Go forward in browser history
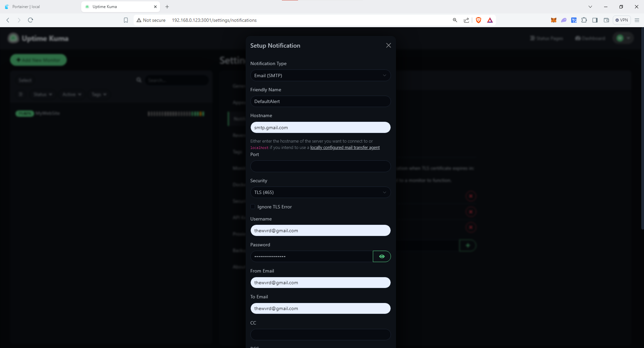The image size is (644, 348). click(x=19, y=20)
